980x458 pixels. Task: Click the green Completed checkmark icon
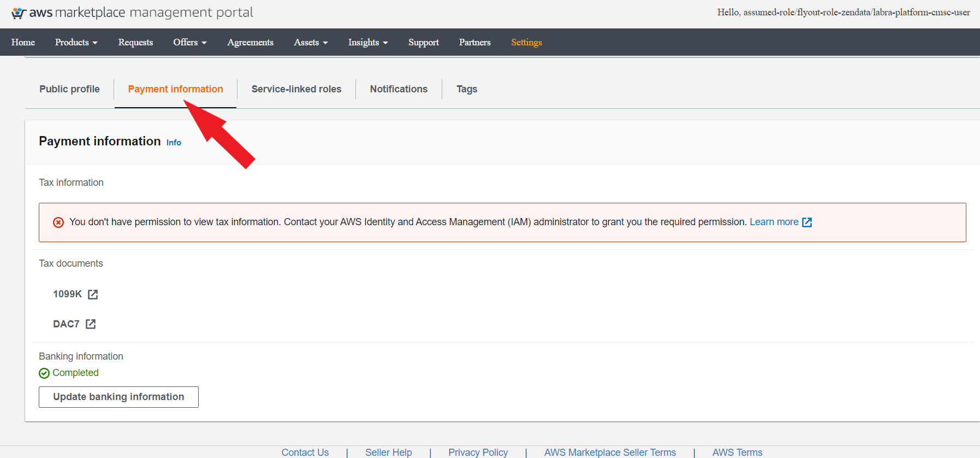click(44, 373)
